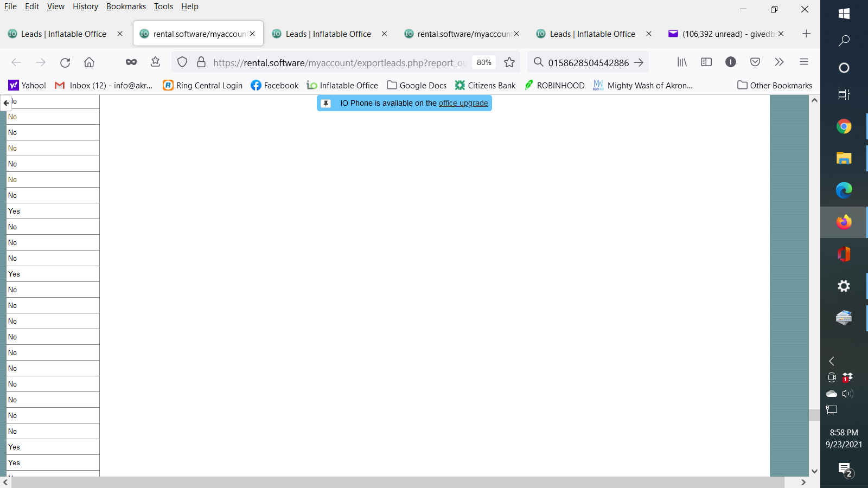Open the office upgrade link
868x488 pixels.
point(463,103)
